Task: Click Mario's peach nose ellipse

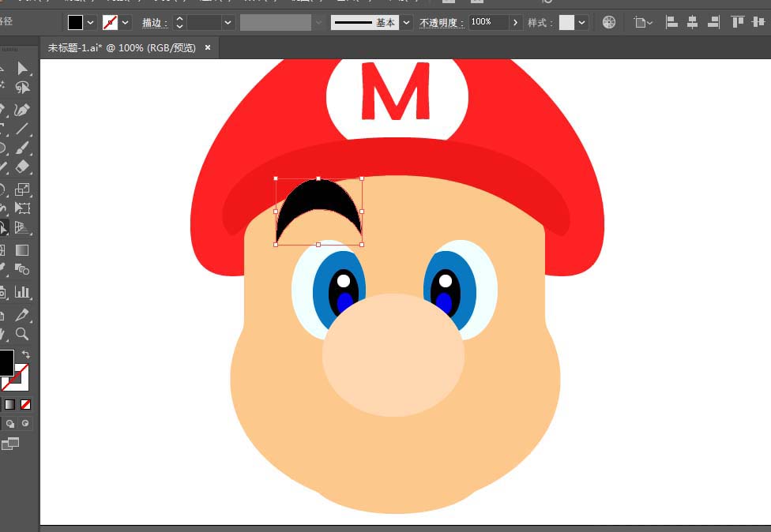Action: (x=393, y=354)
